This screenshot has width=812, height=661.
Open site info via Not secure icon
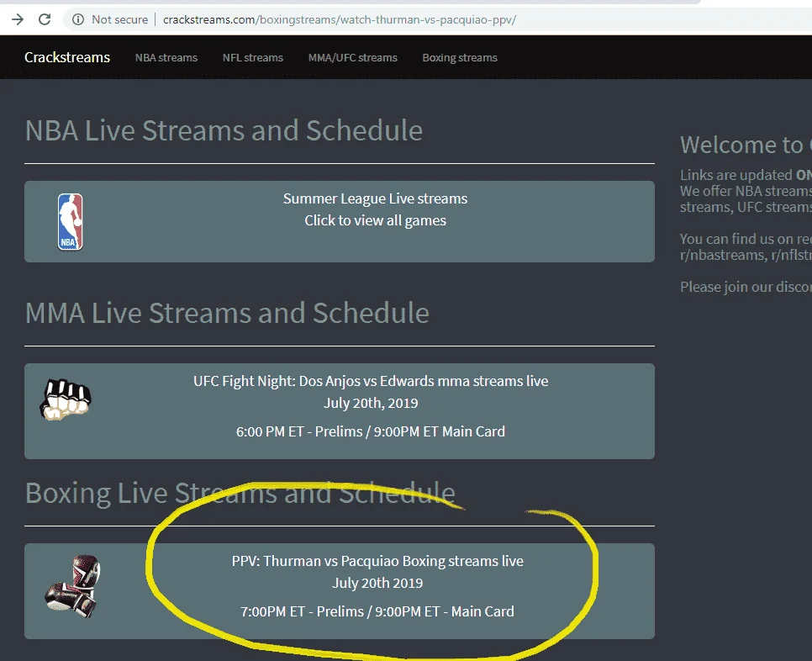pyautogui.click(x=78, y=19)
